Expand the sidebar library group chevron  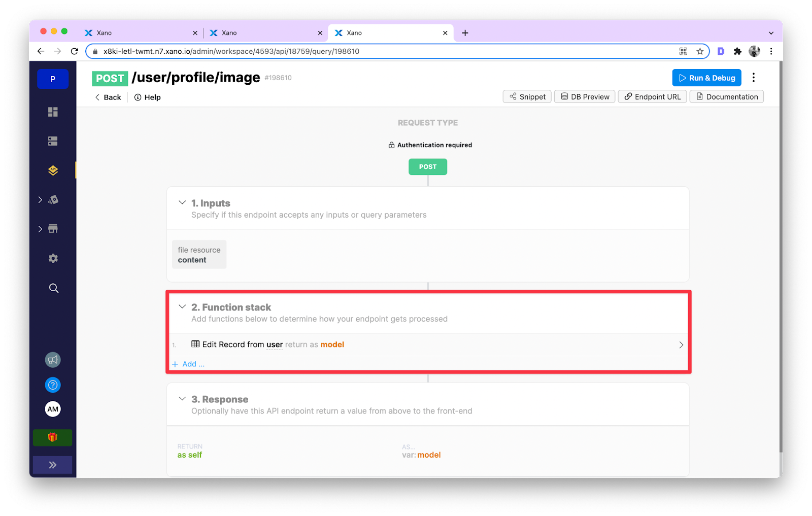(x=40, y=199)
